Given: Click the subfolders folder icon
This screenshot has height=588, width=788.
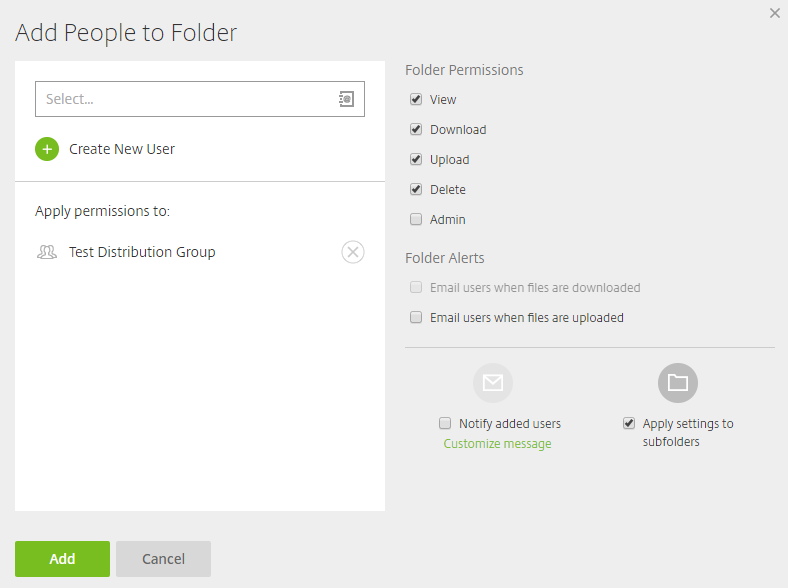Looking at the screenshot, I should 677,383.
